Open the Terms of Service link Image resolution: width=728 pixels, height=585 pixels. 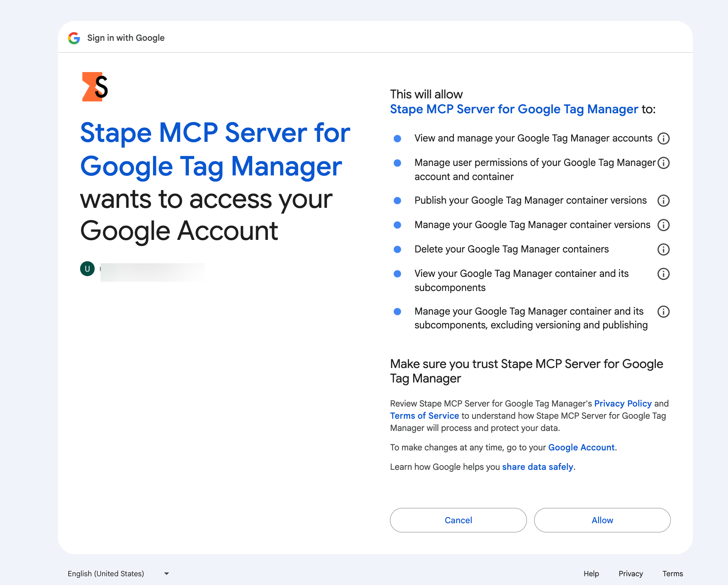(424, 416)
